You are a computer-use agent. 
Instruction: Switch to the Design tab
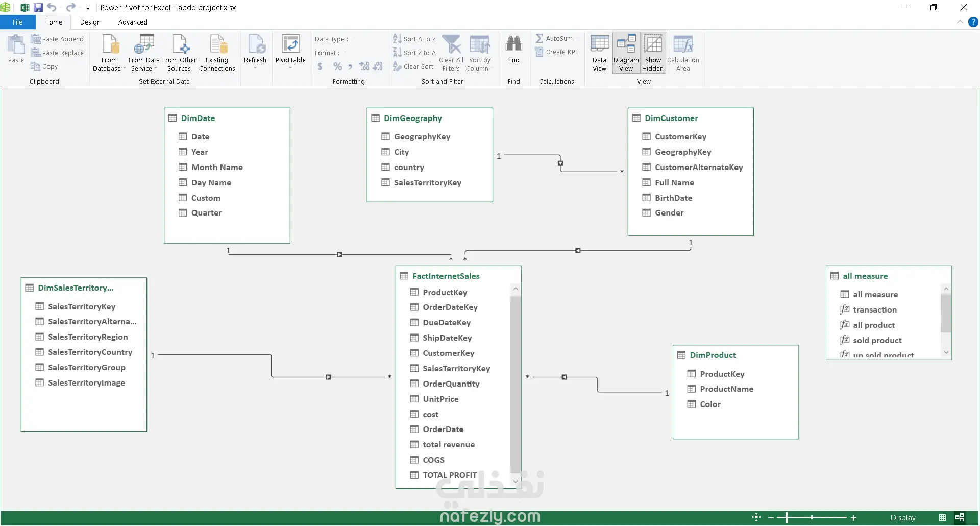click(x=90, y=22)
